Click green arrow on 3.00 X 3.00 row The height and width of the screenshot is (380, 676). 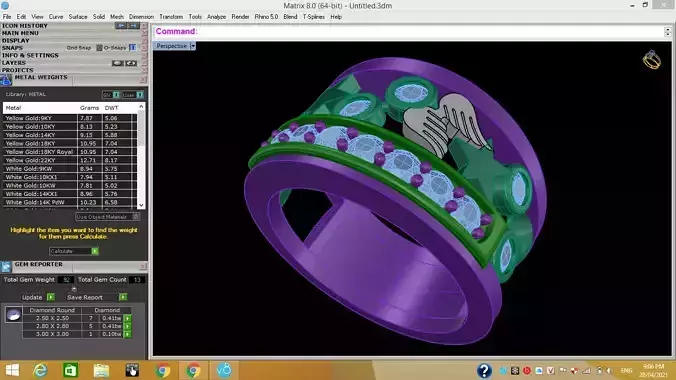click(128, 334)
